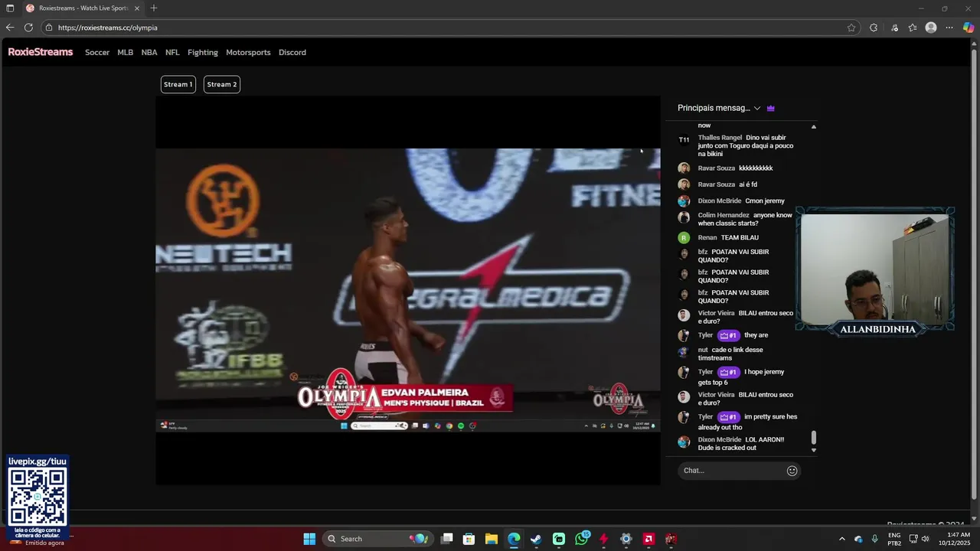Viewport: 980px width, 551px height.
Task: Open the Favorites list icon
Action: click(x=913, y=28)
